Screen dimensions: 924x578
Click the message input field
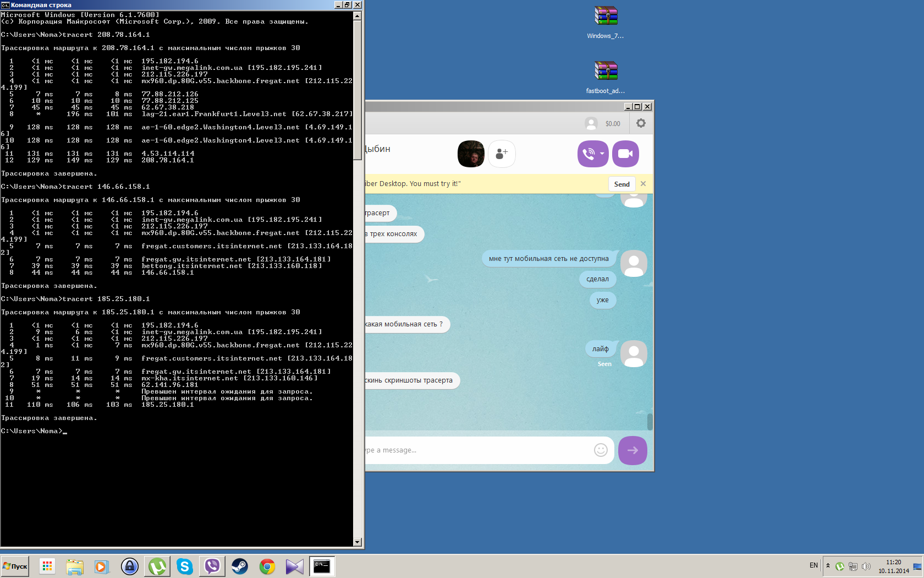pyautogui.click(x=479, y=450)
